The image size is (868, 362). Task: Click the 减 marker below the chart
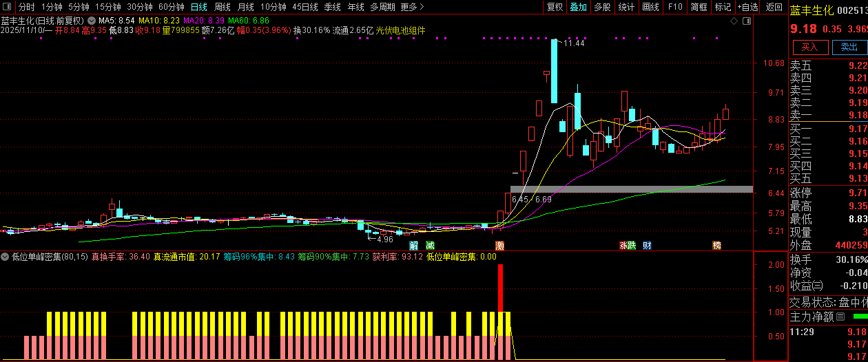[430, 245]
